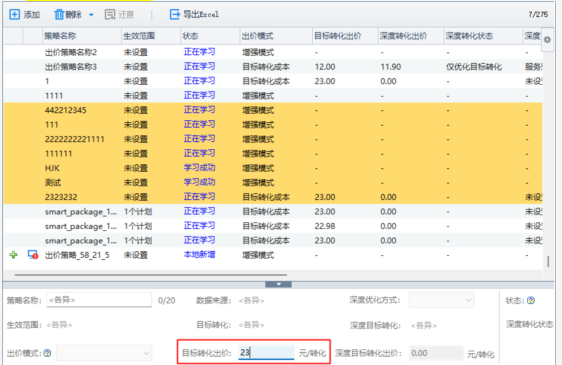Select the row 出价策略名称3
562x365 pixels.
(272, 67)
